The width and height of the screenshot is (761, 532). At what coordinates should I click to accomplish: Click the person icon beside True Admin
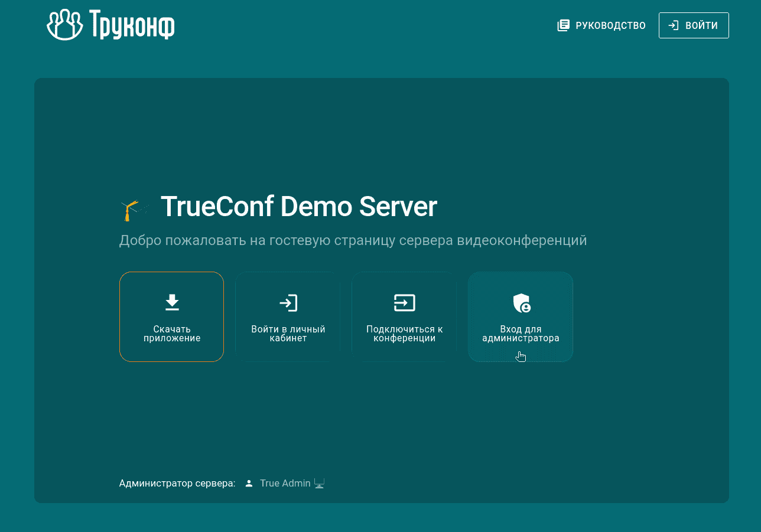click(249, 484)
